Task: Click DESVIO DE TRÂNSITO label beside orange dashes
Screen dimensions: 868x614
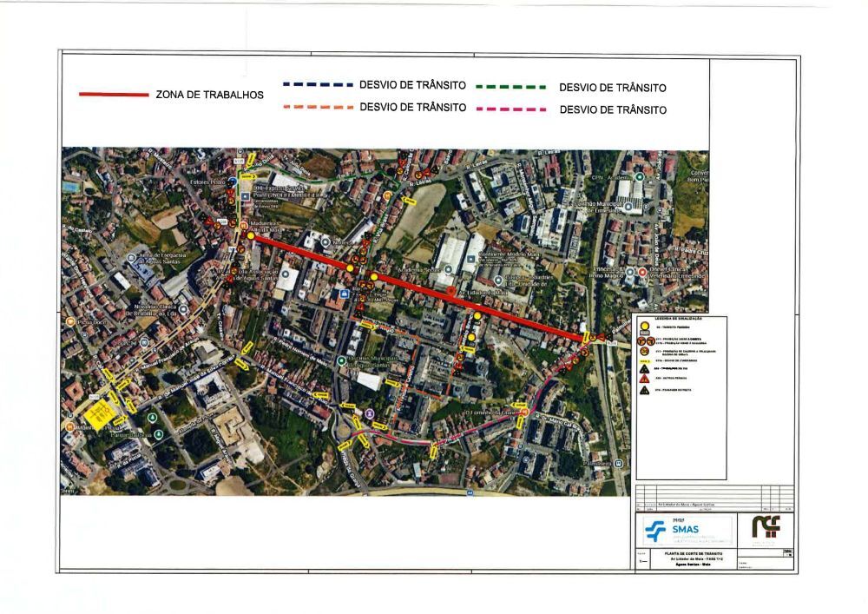Action: tap(413, 107)
